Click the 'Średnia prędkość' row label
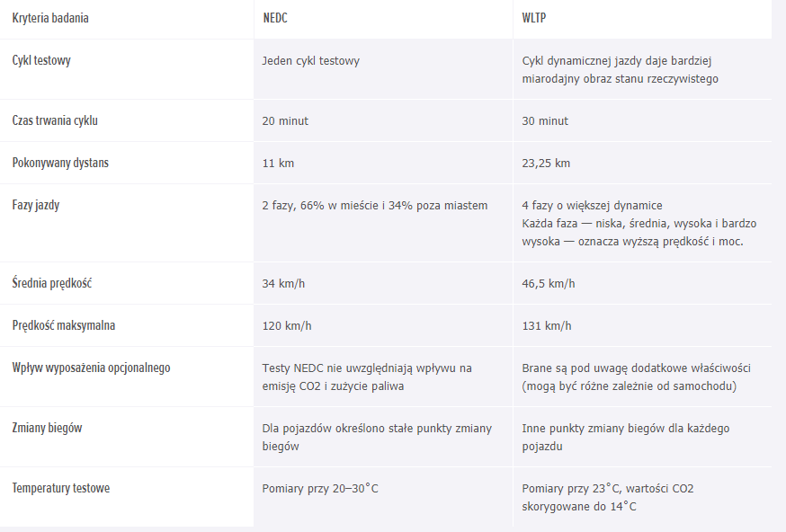786x532 pixels. 51,283
